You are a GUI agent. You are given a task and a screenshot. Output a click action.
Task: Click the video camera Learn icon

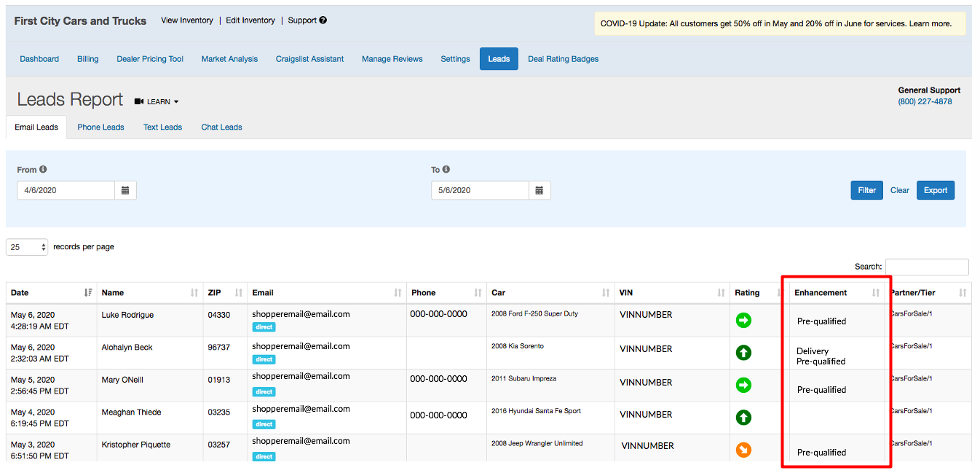[x=139, y=101]
